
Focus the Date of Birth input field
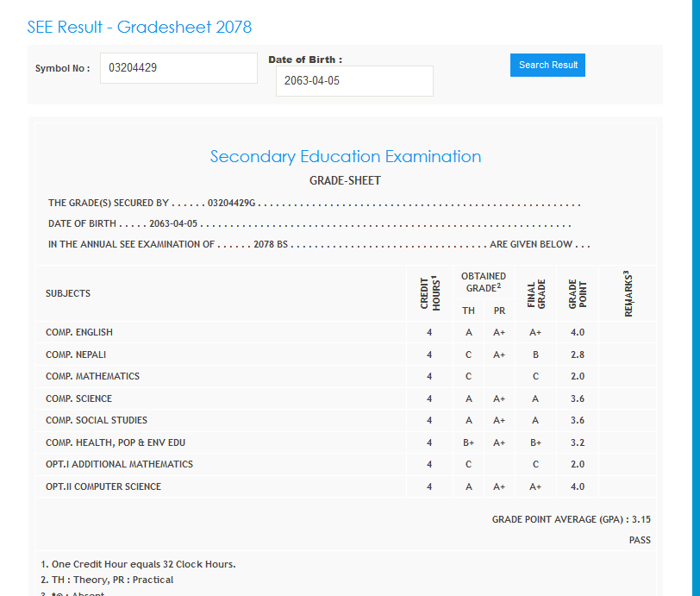tap(354, 81)
